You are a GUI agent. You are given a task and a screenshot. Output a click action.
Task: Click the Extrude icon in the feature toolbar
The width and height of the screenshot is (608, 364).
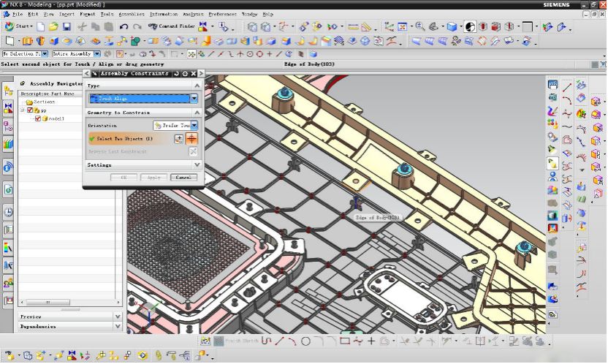(27, 41)
